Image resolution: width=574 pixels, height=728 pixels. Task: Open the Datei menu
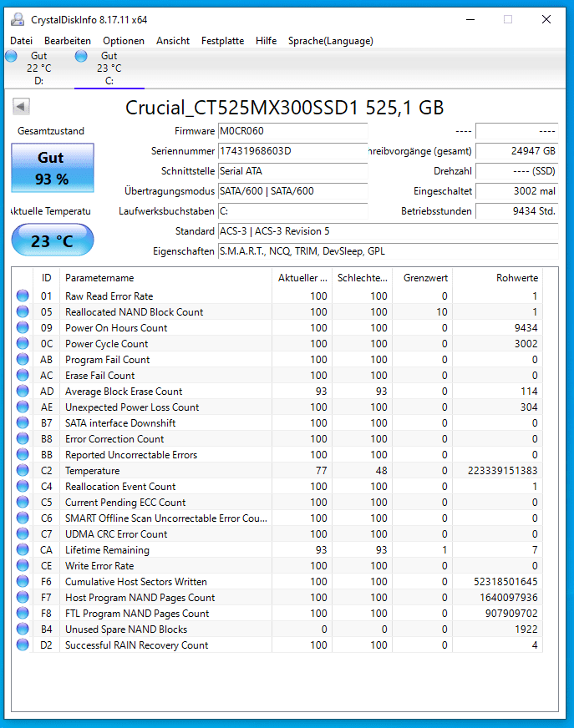(22, 41)
